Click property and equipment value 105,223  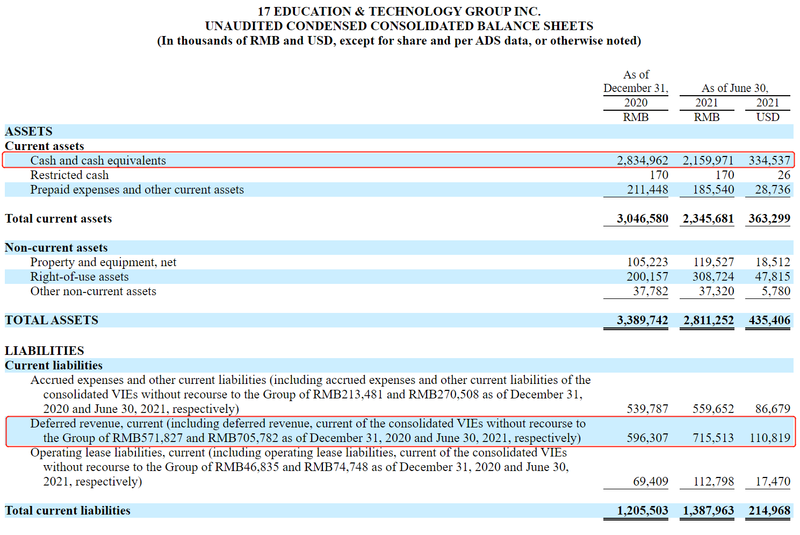[x=647, y=263]
